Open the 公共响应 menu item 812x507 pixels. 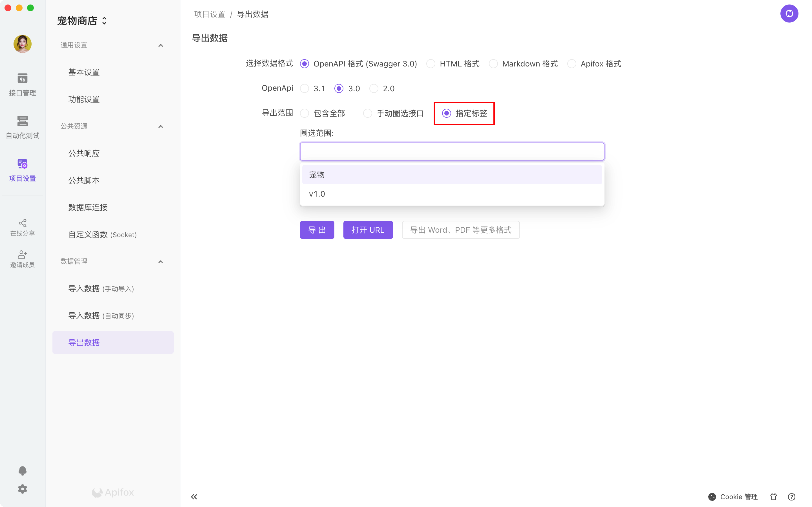[x=84, y=153]
